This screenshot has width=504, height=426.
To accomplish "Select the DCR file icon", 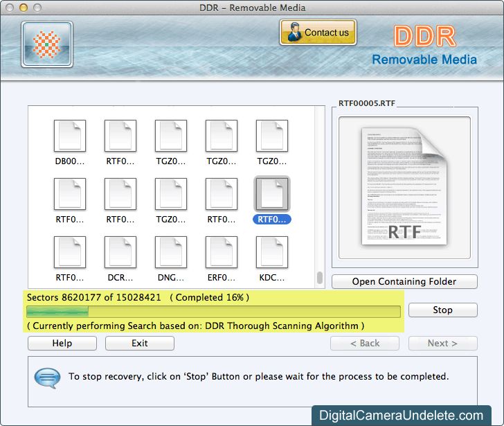I will [120, 252].
